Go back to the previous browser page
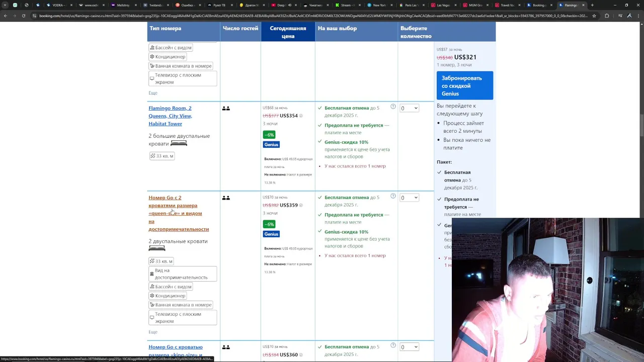The height and width of the screenshot is (362, 644). tap(6, 16)
